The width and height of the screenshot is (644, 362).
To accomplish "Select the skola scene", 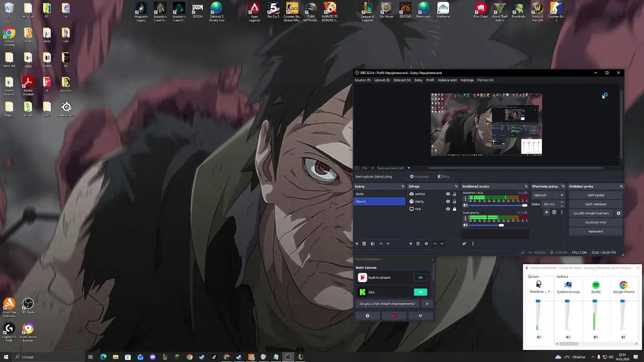I will pyautogui.click(x=379, y=194).
